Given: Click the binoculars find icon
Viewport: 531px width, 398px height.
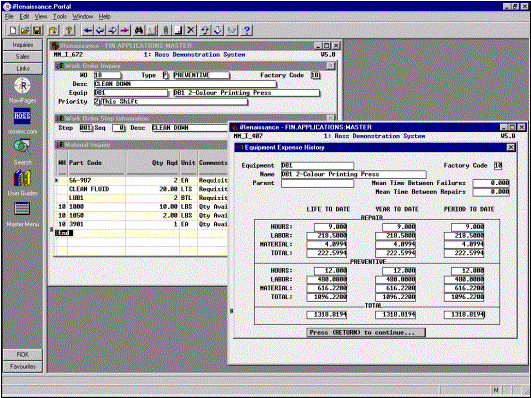Looking at the screenshot, I should pyautogui.click(x=139, y=30).
